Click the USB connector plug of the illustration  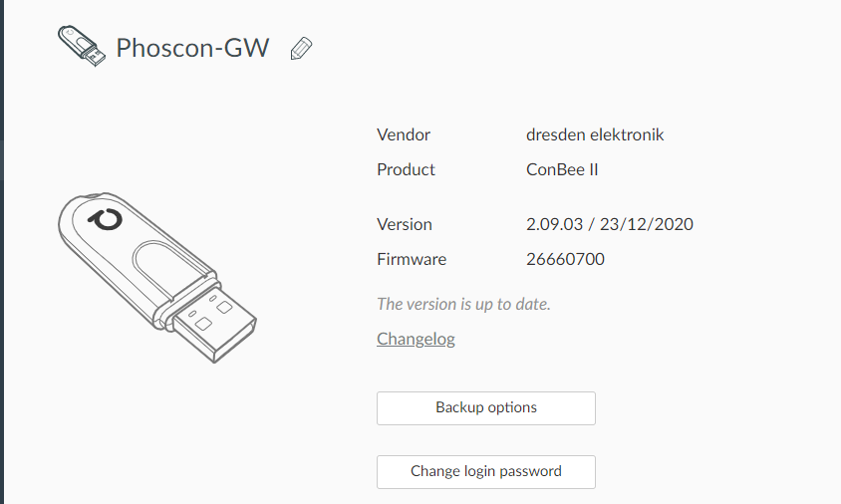click(214, 327)
